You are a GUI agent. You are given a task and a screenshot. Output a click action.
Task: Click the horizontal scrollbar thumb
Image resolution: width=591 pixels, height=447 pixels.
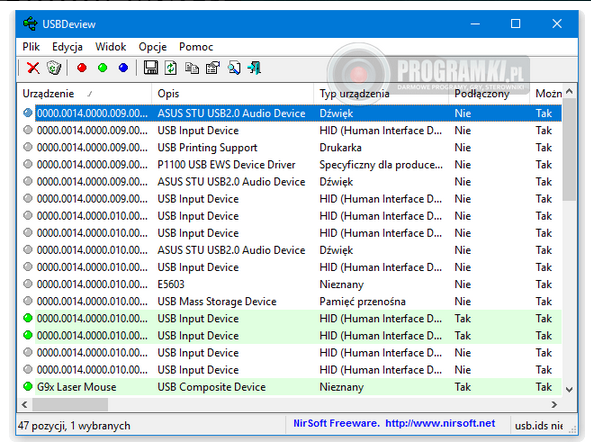(x=70, y=404)
